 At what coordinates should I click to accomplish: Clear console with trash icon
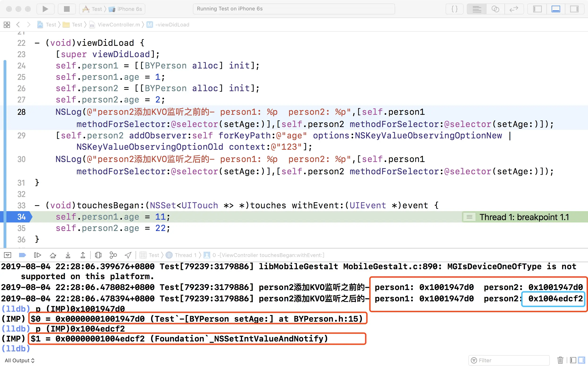560,360
